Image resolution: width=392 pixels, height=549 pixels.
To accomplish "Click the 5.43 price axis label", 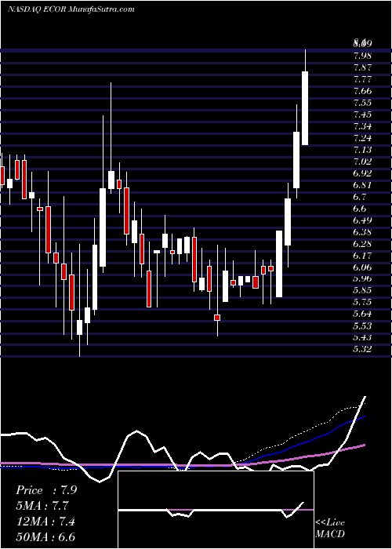I will (362, 337).
